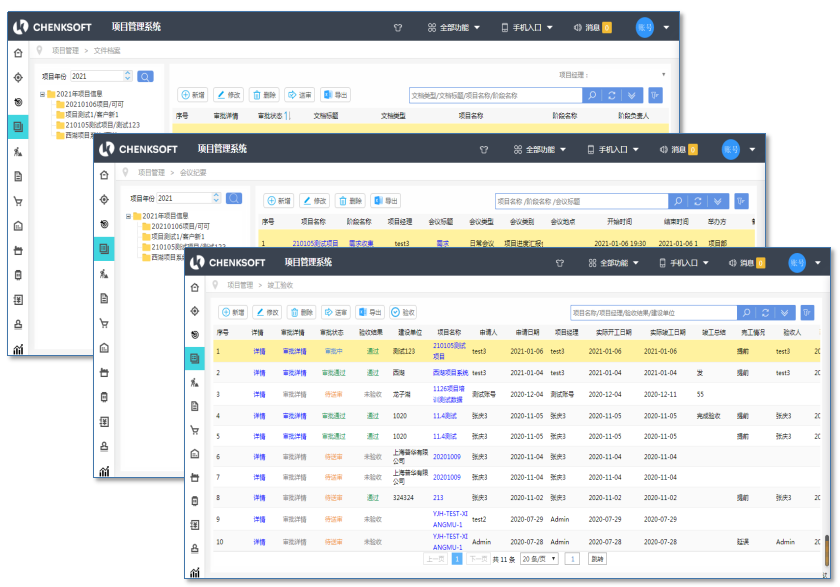The height and width of the screenshot is (587, 840).
Task: Open 全部功能 dropdown in 会议记录 window header
Action: point(539,149)
